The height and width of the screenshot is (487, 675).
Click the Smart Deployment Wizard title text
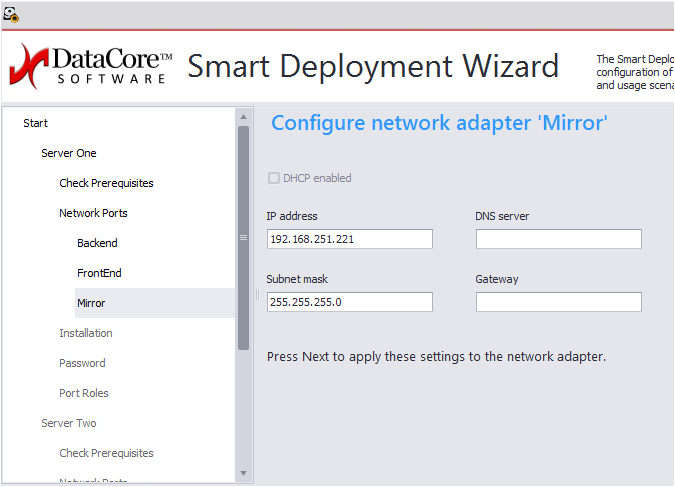click(373, 67)
